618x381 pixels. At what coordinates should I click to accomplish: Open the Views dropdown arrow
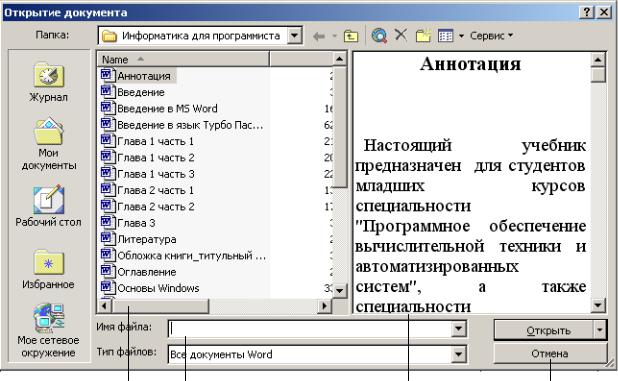click(462, 36)
